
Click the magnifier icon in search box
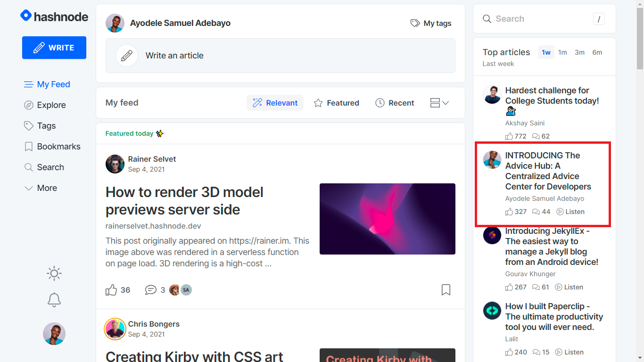(x=487, y=19)
